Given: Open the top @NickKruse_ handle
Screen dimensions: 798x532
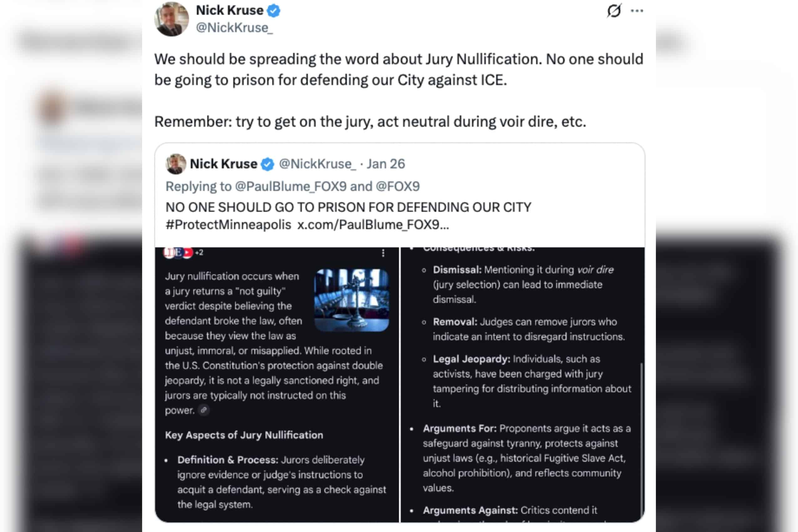Looking at the screenshot, I should tap(234, 28).
